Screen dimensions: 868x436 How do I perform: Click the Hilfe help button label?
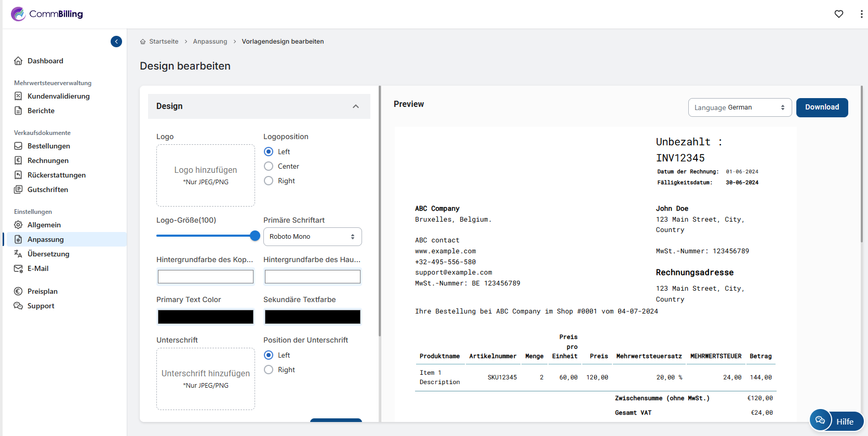[x=845, y=421]
